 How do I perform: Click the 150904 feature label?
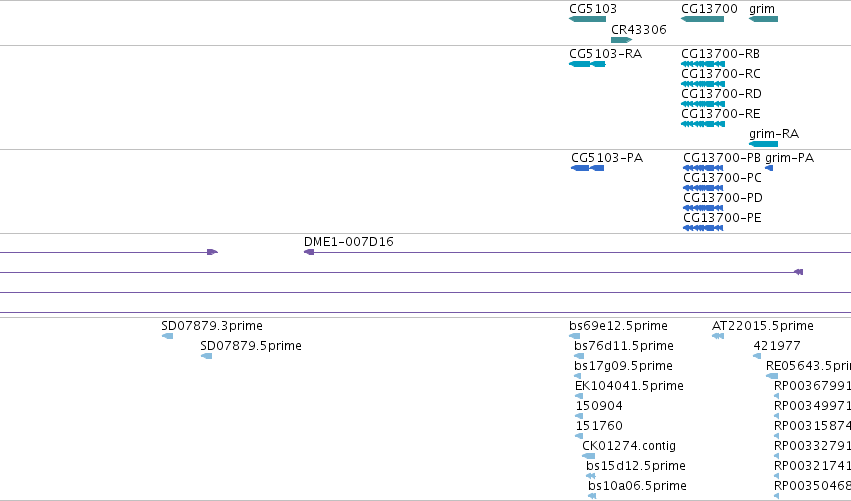point(599,406)
